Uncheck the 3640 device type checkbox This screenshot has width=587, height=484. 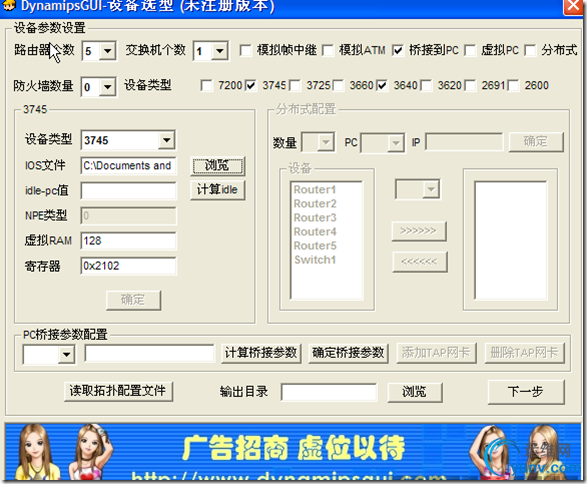[382, 85]
